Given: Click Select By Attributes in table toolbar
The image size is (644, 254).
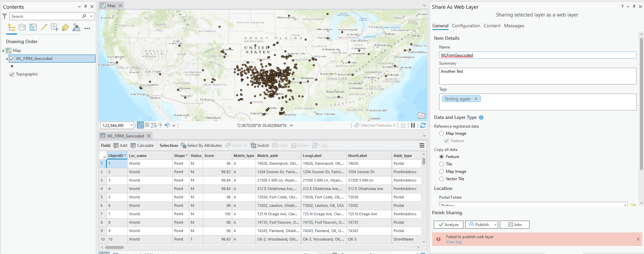Looking at the screenshot, I should pyautogui.click(x=201, y=146).
